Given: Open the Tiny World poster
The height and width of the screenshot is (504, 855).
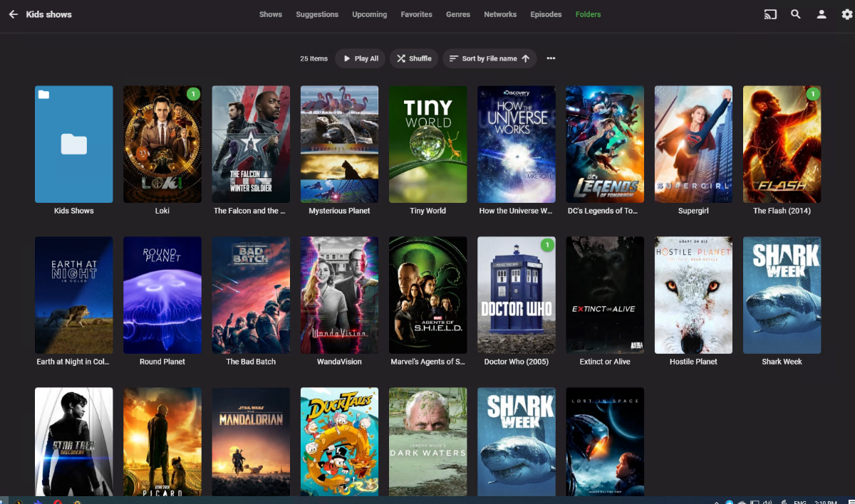Looking at the screenshot, I should click(x=427, y=145).
